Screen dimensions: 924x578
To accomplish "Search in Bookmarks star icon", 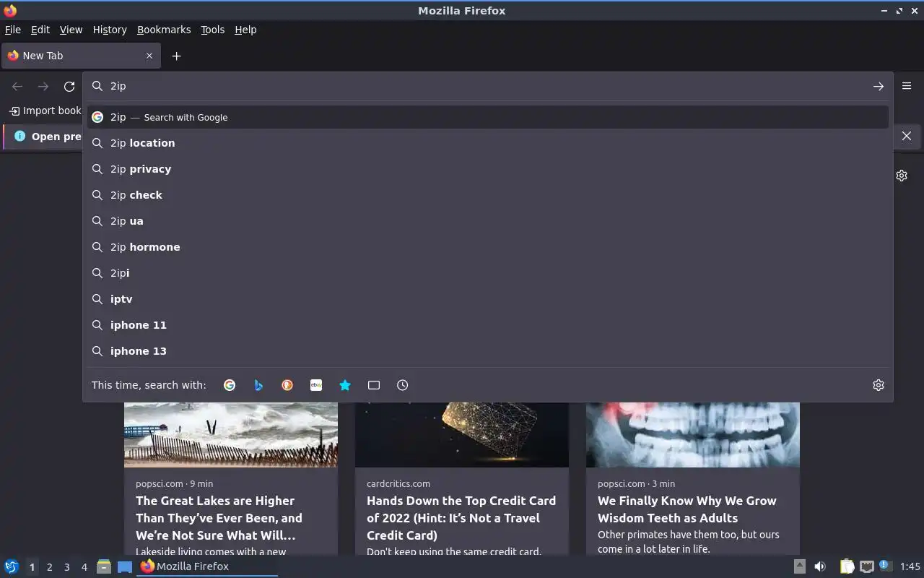I will (x=345, y=385).
